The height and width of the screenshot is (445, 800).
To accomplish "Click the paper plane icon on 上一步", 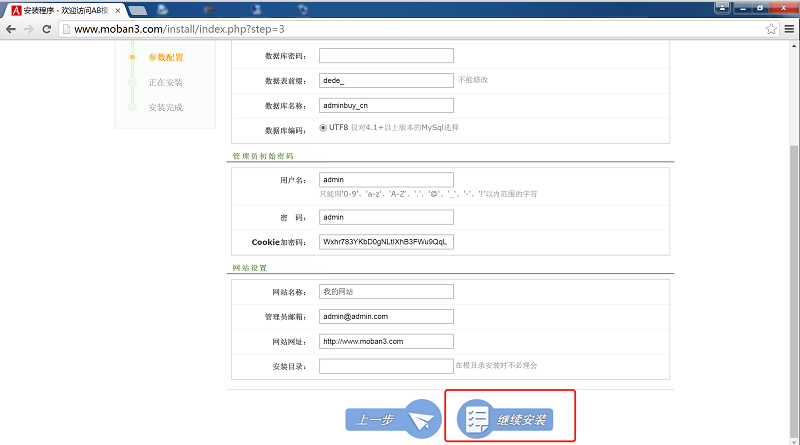I will pos(421,418).
